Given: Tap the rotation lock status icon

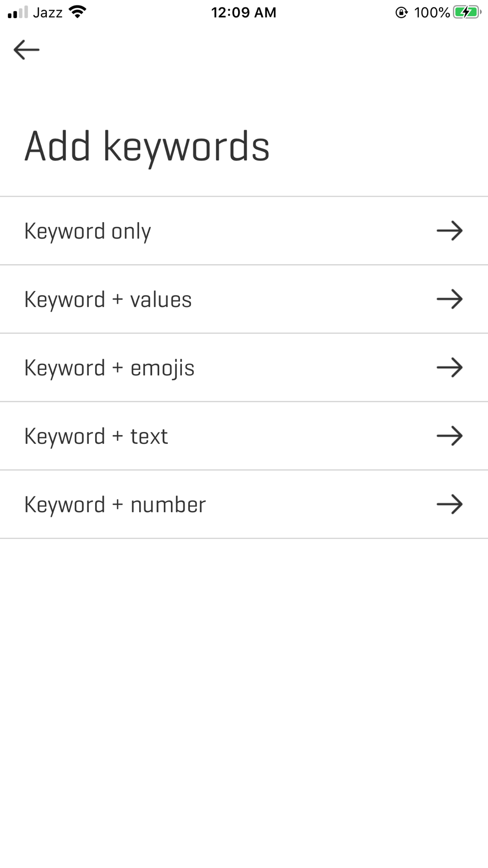Looking at the screenshot, I should [x=401, y=12].
